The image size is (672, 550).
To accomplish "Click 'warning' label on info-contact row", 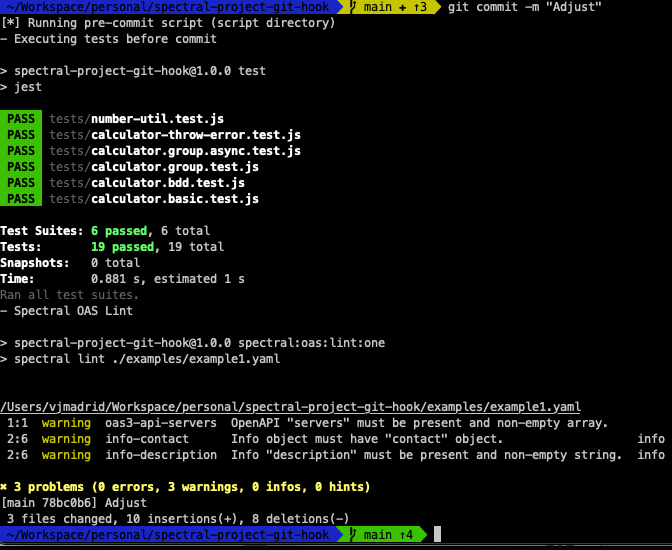I will (66, 439).
